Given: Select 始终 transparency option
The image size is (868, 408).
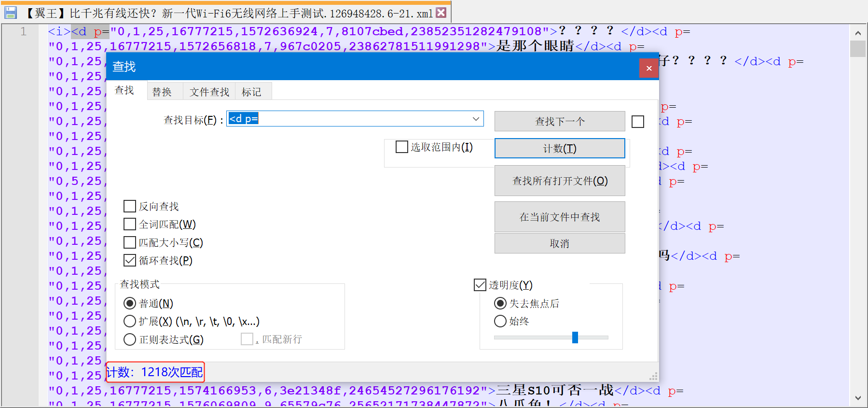Looking at the screenshot, I should tap(500, 321).
